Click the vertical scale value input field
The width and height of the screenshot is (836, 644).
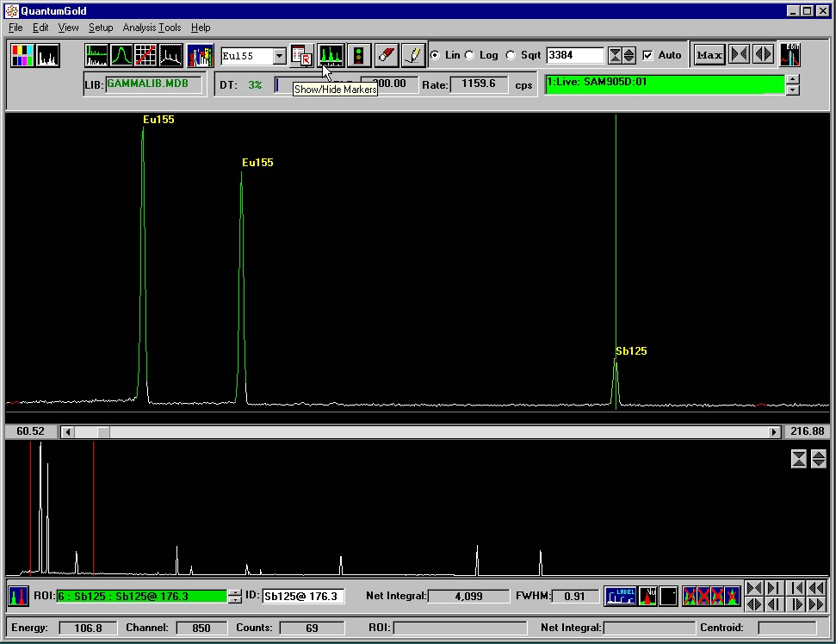tap(574, 55)
